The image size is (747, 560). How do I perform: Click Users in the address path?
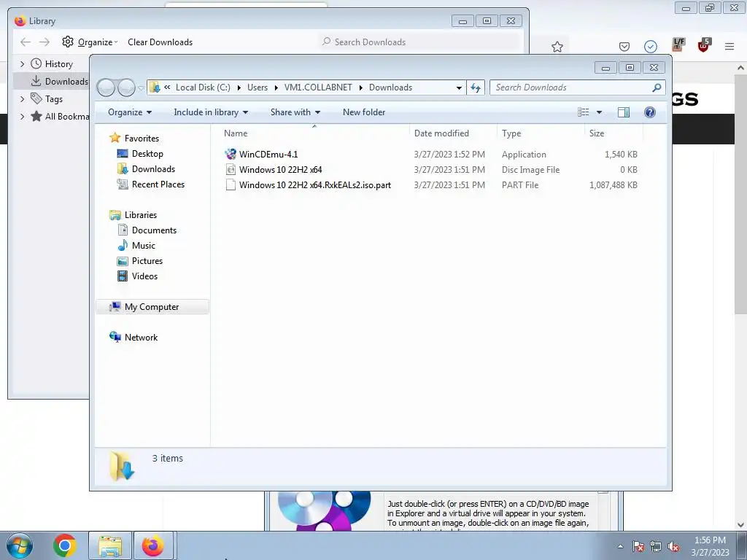(258, 87)
